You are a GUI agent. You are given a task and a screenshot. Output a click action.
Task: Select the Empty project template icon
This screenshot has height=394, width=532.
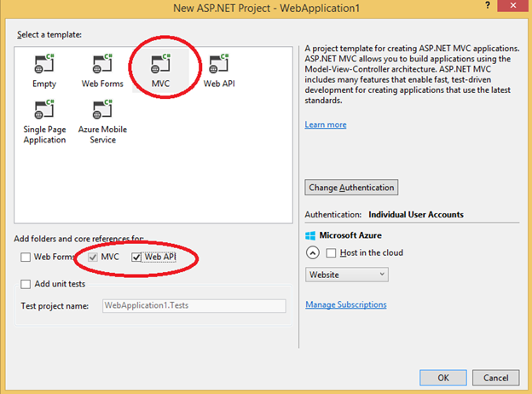[44, 63]
